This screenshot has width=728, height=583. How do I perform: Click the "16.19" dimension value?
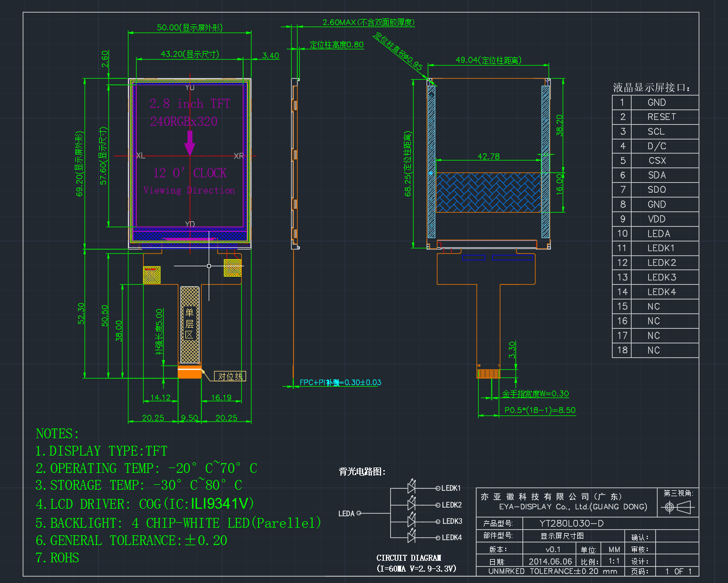221,398
